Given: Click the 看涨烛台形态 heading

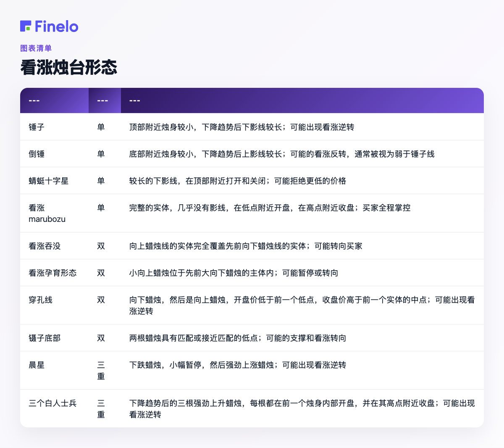Looking at the screenshot, I should [x=69, y=67].
